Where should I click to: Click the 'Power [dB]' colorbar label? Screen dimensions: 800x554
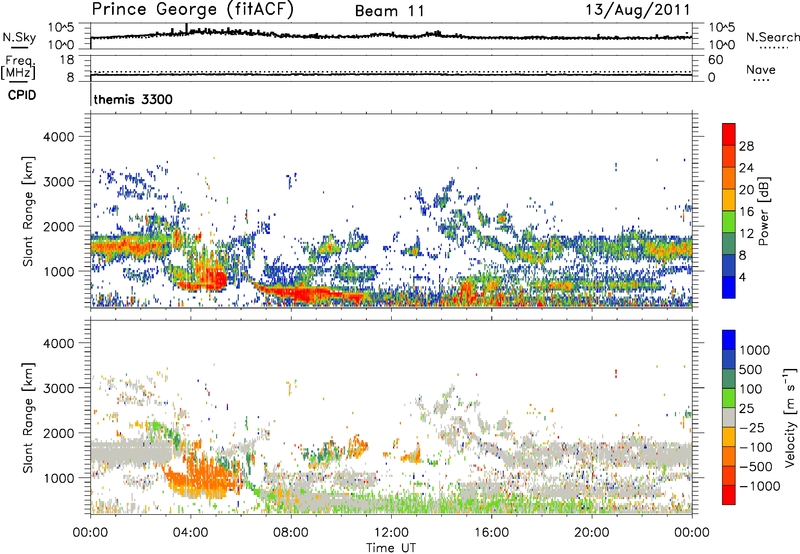click(763, 212)
